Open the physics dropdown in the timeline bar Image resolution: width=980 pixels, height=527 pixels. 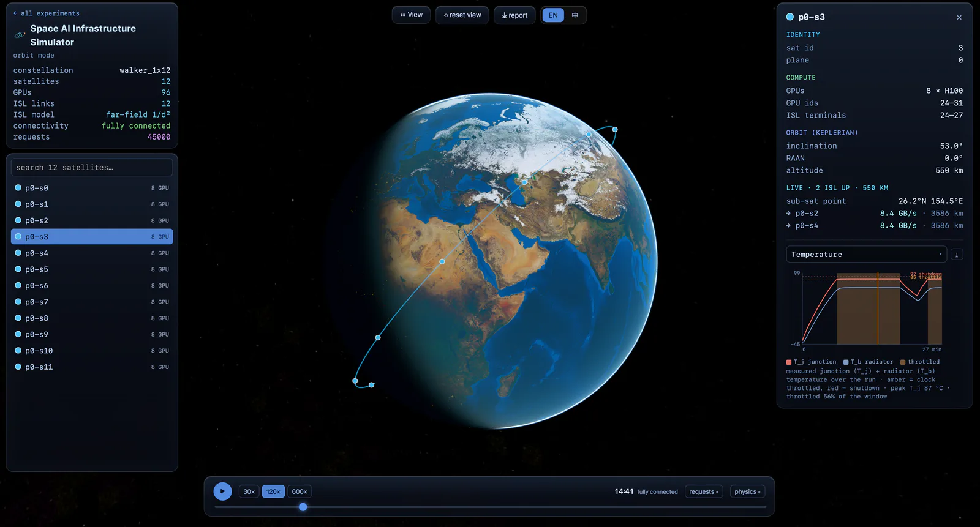[x=747, y=491]
